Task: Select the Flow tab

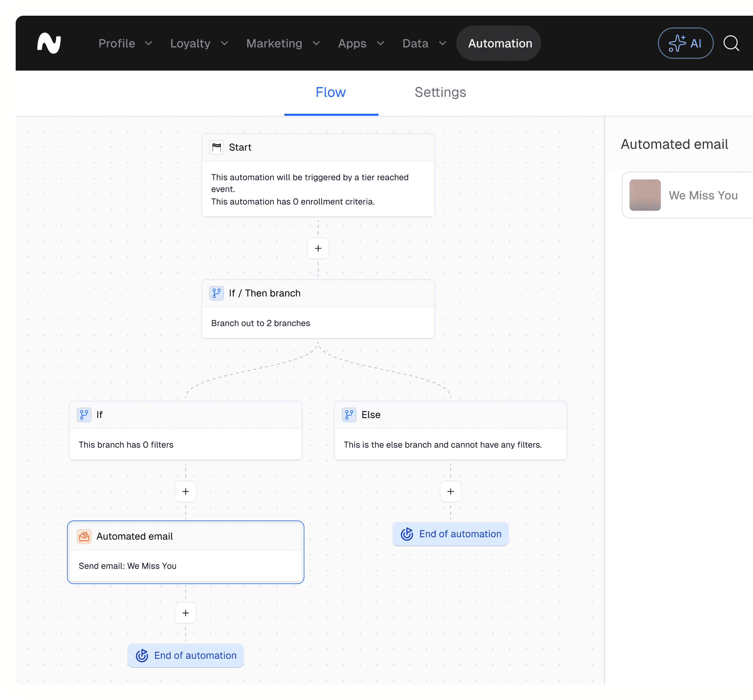Action: coord(331,93)
